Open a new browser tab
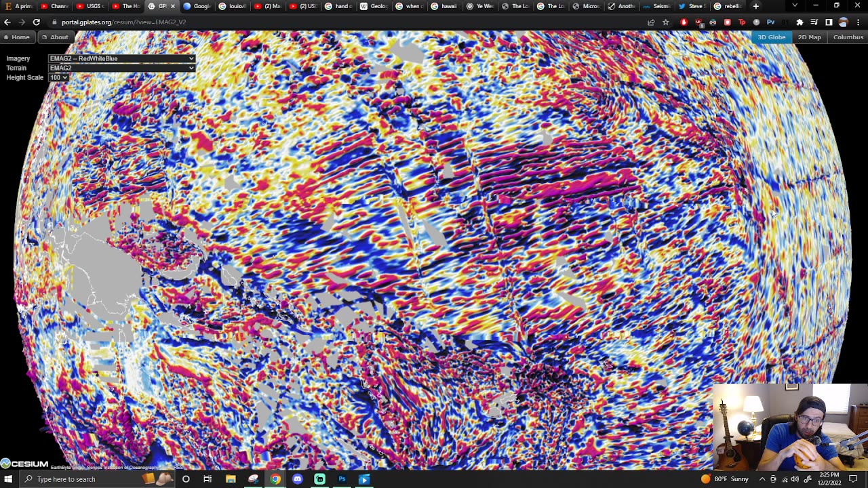This screenshot has width=868, height=488. [x=756, y=6]
